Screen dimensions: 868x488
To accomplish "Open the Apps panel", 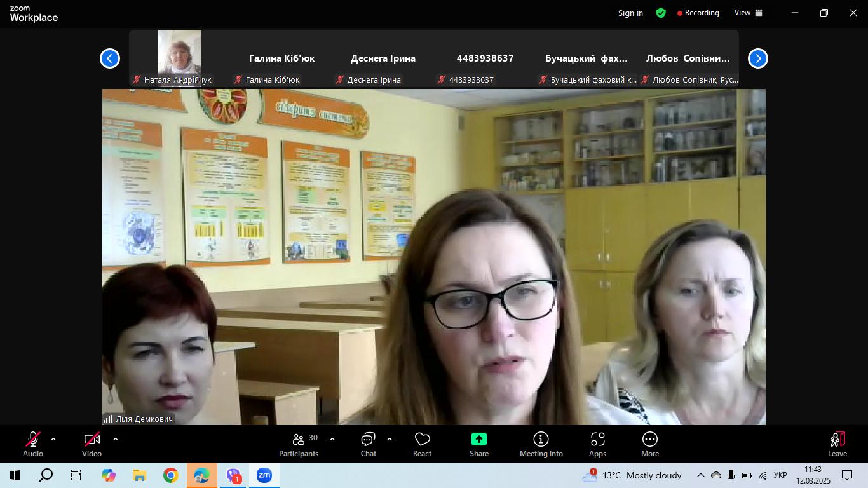I will click(x=597, y=445).
